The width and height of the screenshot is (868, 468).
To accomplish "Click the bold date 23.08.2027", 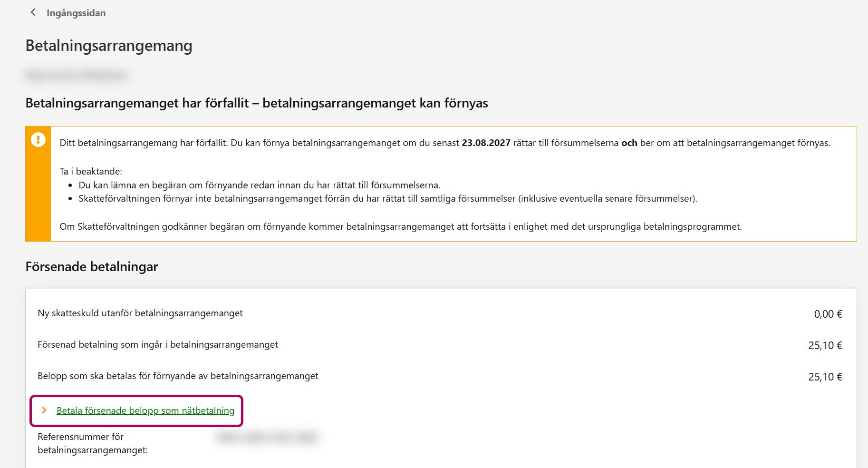I will click(486, 143).
